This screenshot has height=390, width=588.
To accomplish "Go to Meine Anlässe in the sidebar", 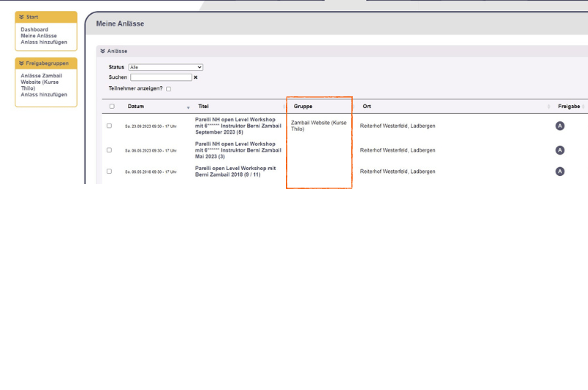I will 38,35.
